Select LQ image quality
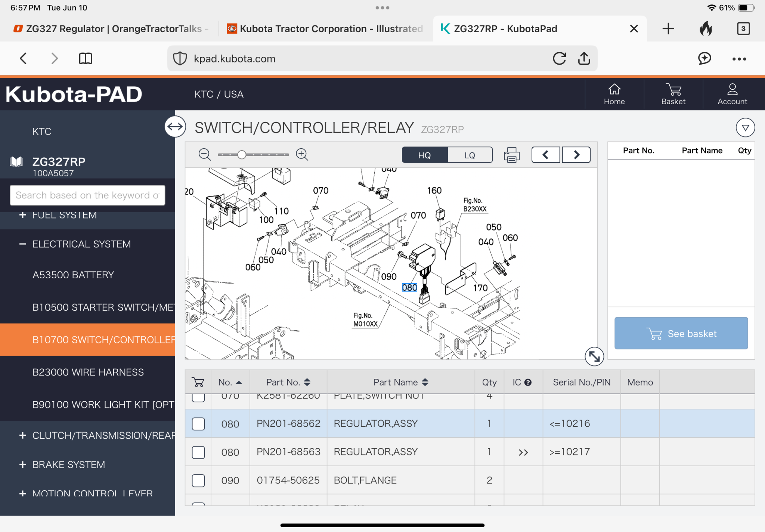 point(470,155)
